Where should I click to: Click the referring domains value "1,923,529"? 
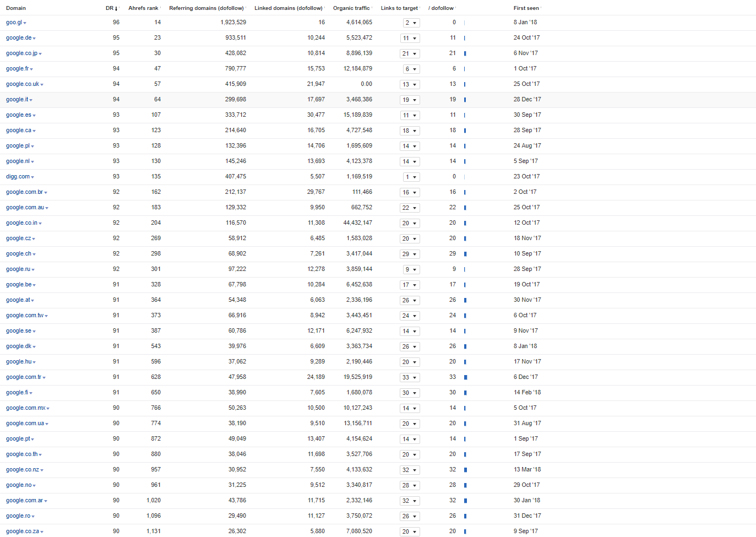point(233,22)
